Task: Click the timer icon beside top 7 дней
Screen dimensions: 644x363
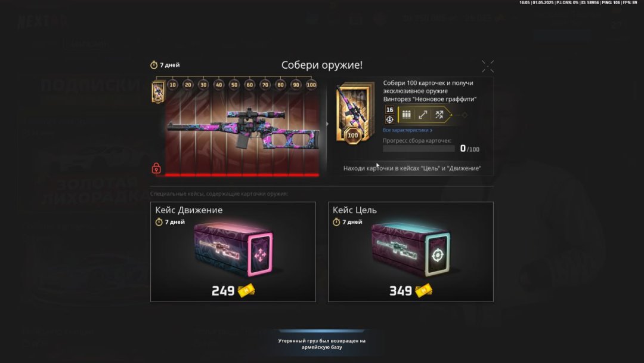Action: pyautogui.click(x=154, y=65)
